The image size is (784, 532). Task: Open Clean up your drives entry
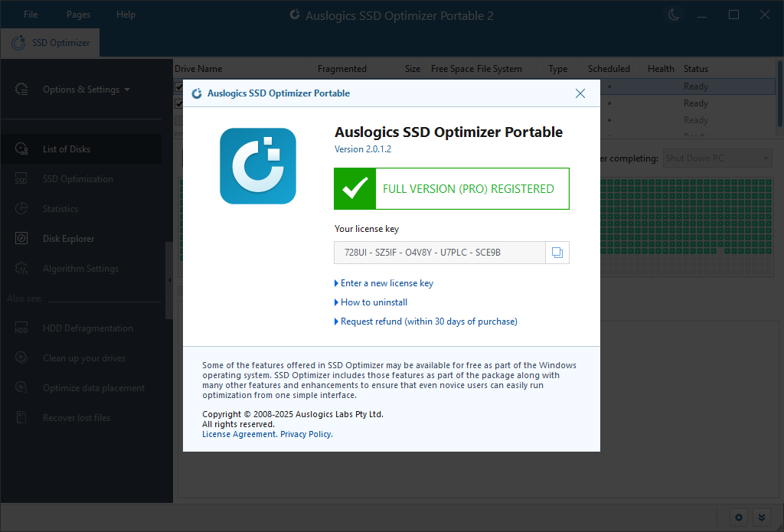coord(81,358)
